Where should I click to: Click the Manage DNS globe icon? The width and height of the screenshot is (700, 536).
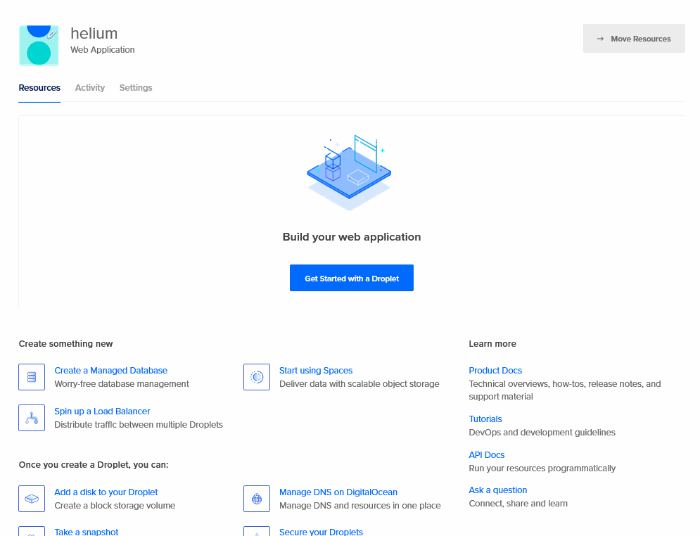(x=257, y=498)
